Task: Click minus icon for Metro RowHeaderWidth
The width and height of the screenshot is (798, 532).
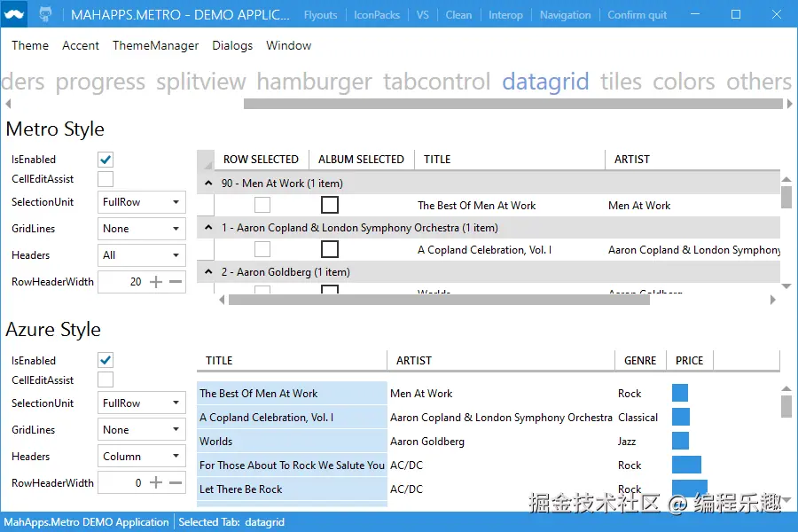Action: [176, 282]
